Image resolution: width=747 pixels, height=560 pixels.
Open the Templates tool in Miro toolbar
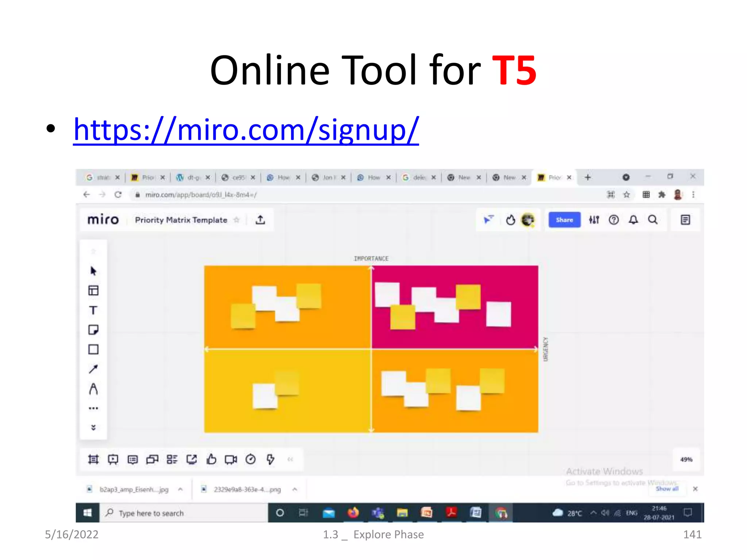pyautogui.click(x=93, y=291)
